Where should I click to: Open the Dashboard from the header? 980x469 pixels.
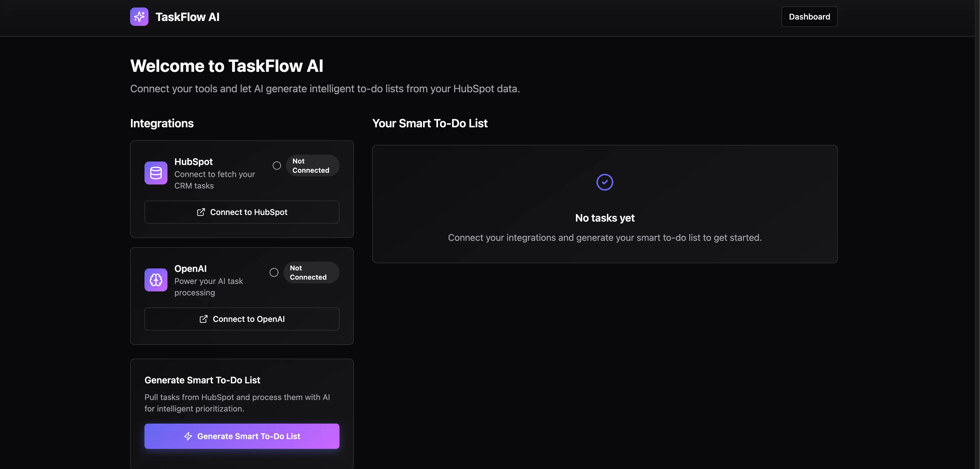809,17
